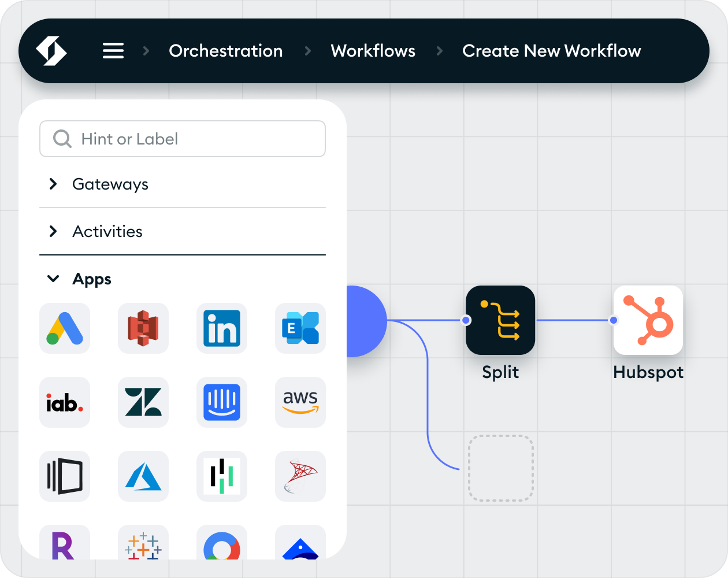Screen dimensions: 728x578
Task: Select the LinkedIn app icon
Action: [222, 328]
